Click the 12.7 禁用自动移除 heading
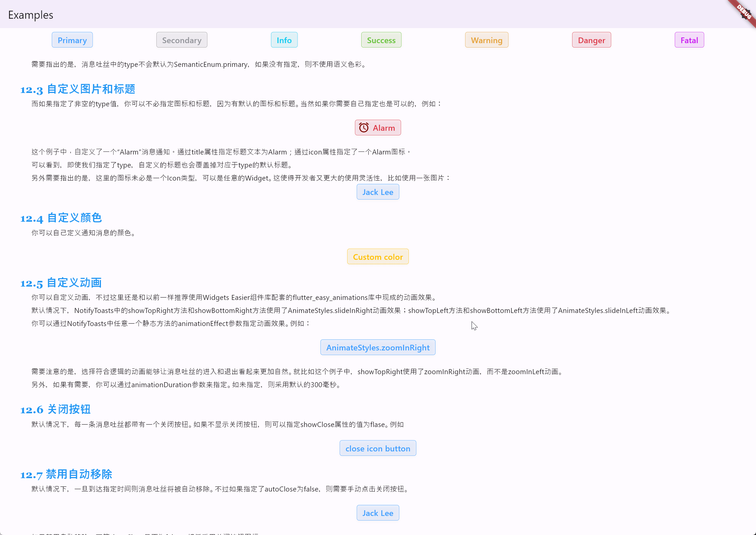Viewport: 756px width, 535px height. pyautogui.click(x=66, y=474)
